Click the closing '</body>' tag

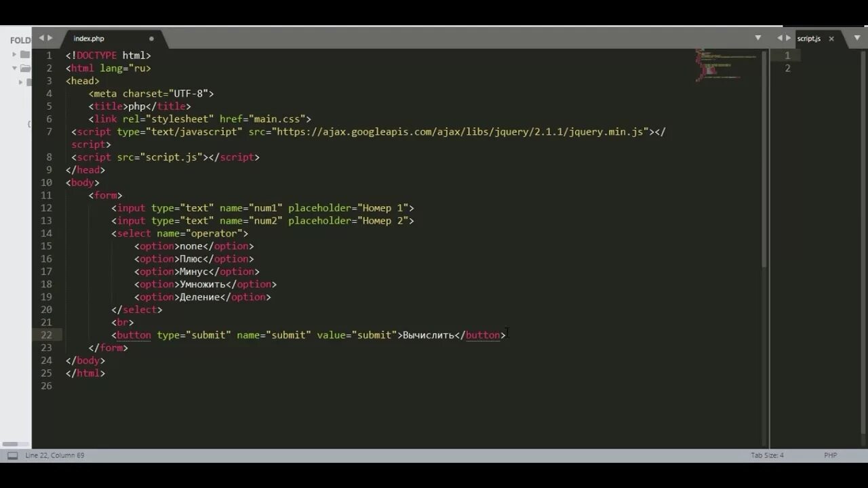click(x=85, y=361)
